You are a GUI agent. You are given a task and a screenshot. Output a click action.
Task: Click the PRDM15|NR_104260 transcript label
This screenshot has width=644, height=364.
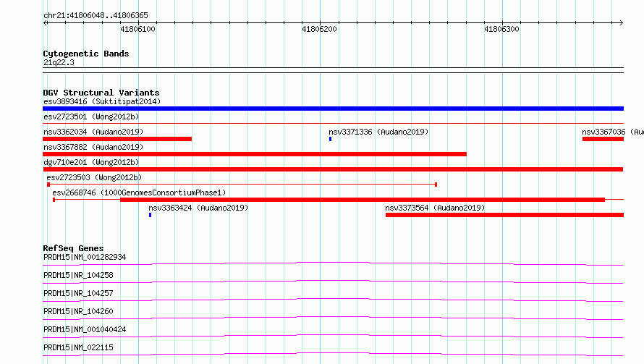click(x=78, y=311)
